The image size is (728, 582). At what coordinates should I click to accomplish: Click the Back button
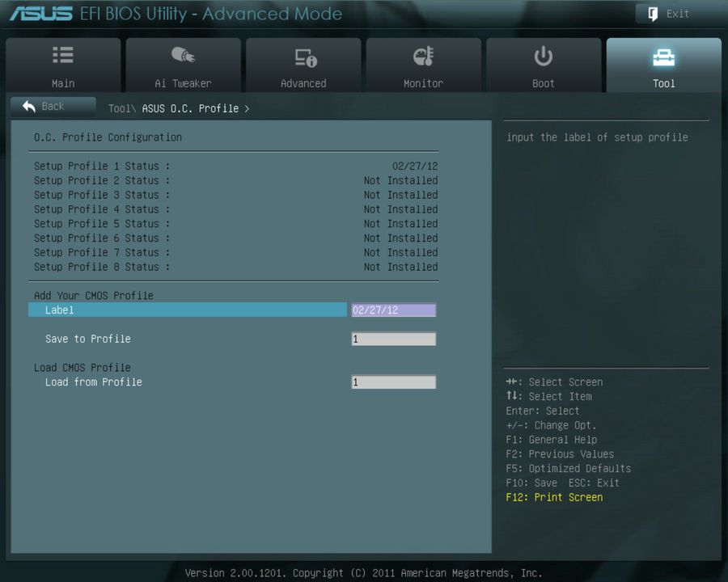(53, 106)
